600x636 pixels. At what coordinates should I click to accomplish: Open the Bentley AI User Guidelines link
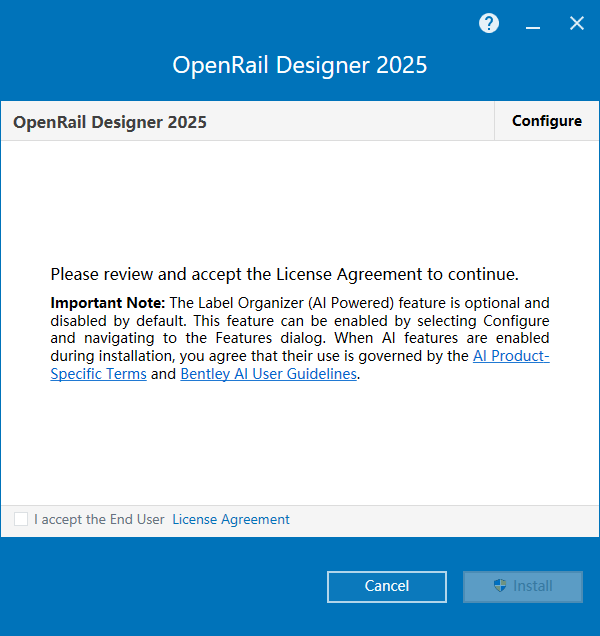point(268,374)
